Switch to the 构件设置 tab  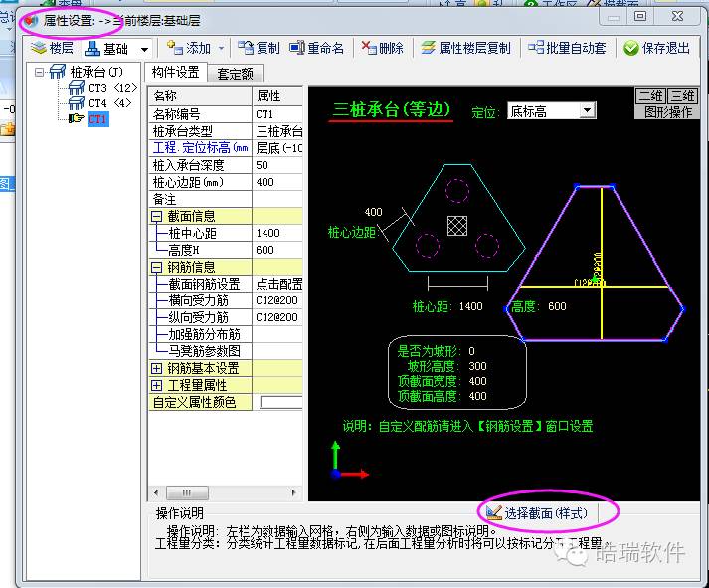coord(175,72)
